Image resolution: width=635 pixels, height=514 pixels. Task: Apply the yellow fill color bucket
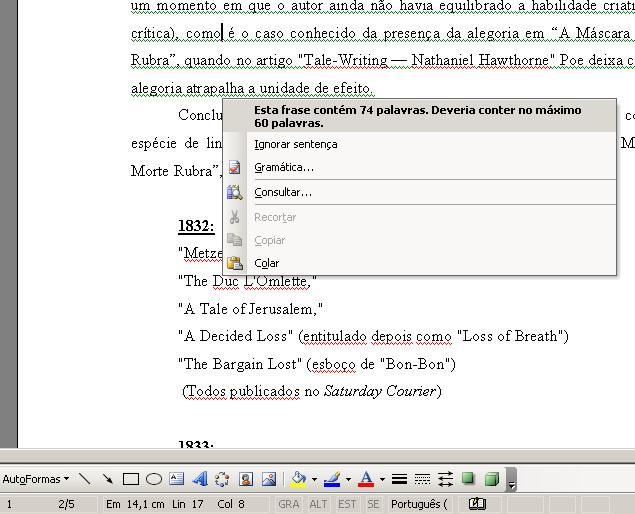[298, 479]
